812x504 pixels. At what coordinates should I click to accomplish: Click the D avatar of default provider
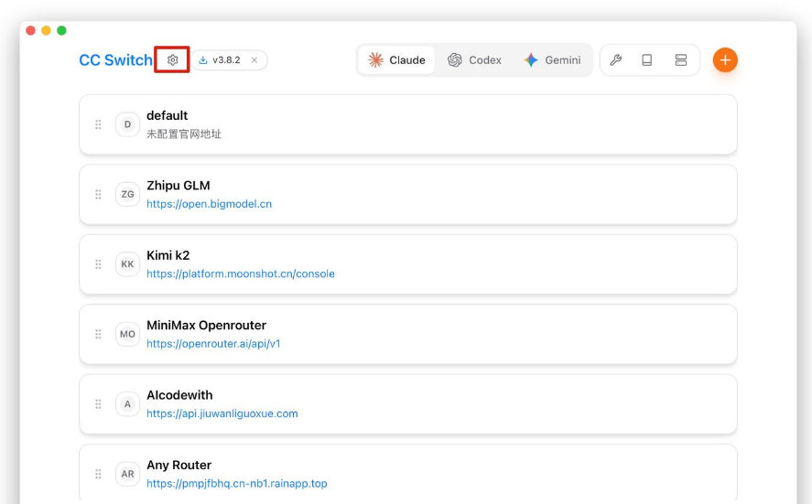(127, 124)
